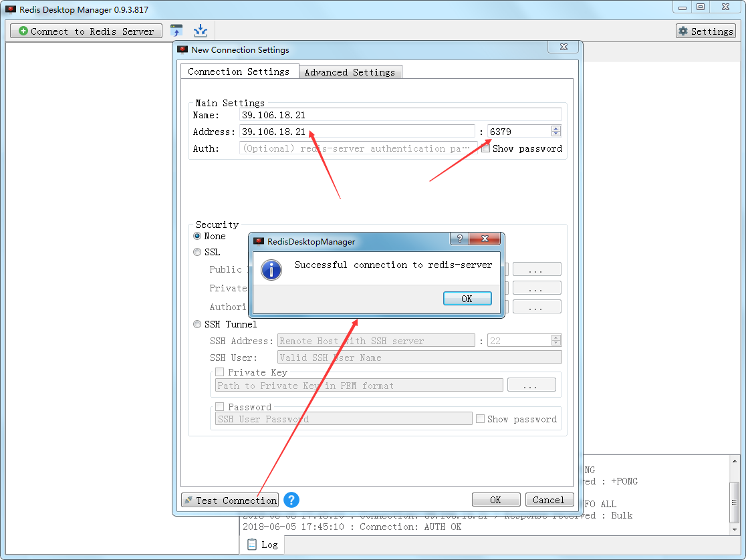Screen dimensions: 746x560
Task: Decrease the Redis port with stepper down arrow
Action: (556, 134)
